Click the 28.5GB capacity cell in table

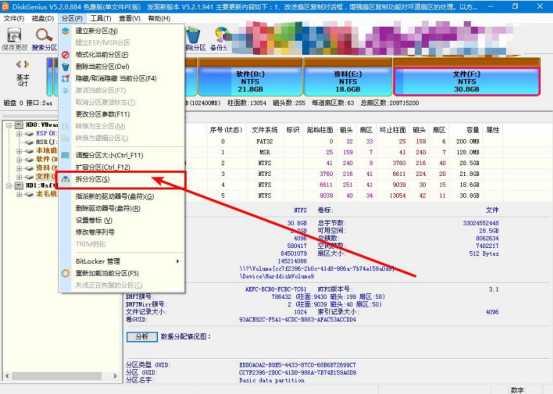tap(469, 163)
